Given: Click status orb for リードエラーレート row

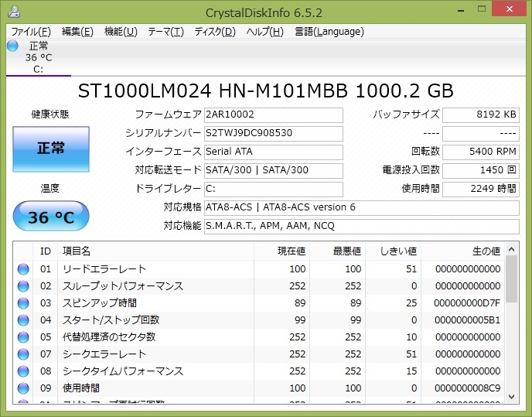Looking at the screenshot, I should [23, 269].
